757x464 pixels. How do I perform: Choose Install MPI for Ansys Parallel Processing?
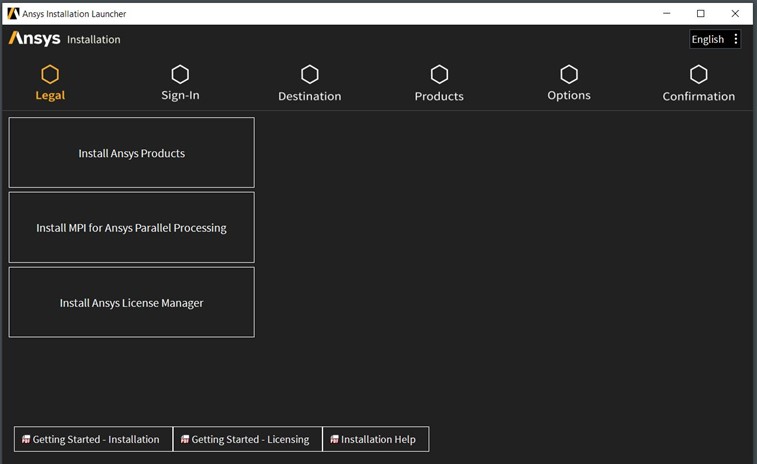[x=131, y=227]
